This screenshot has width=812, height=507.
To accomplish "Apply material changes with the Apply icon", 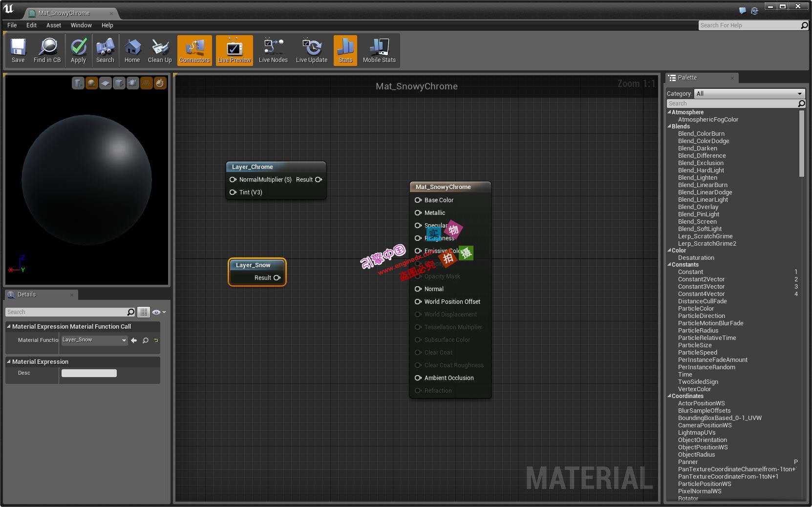I will [x=78, y=50].
